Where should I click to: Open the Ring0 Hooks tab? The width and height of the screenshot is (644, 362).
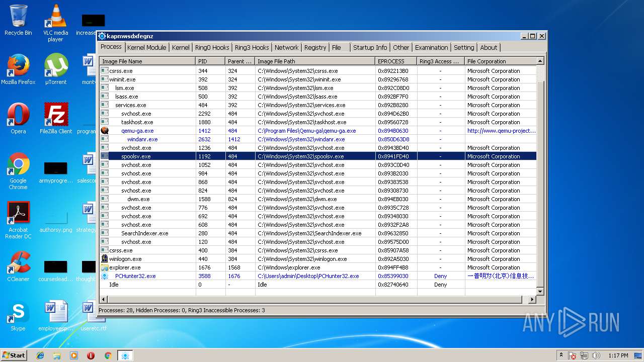click(x=212, y=47)
